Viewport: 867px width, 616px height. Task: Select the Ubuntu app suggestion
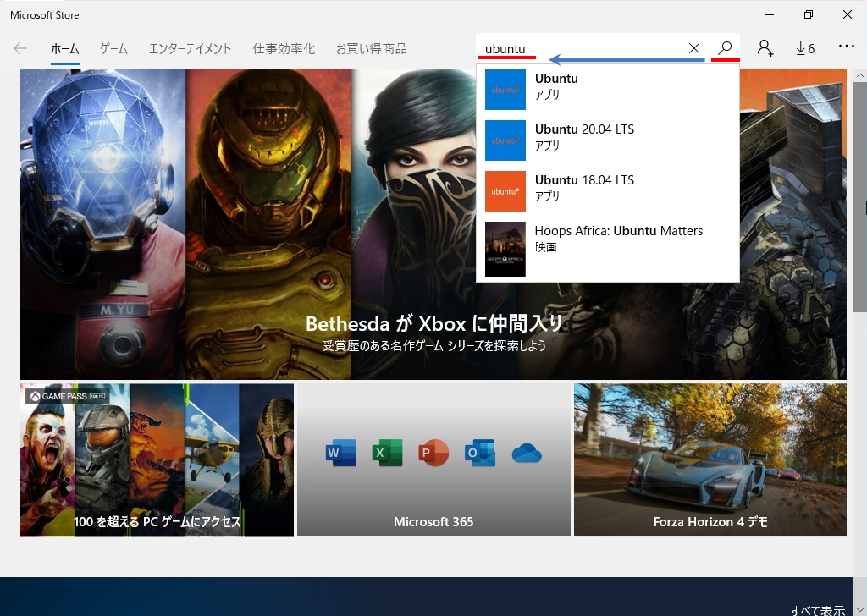point(608,90)
